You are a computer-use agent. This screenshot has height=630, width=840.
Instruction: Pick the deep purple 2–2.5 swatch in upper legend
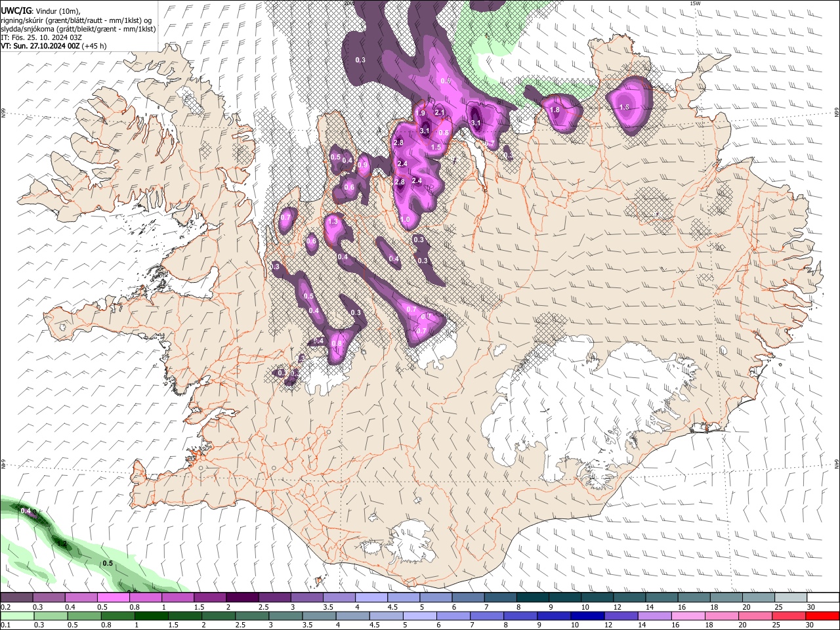241,598
